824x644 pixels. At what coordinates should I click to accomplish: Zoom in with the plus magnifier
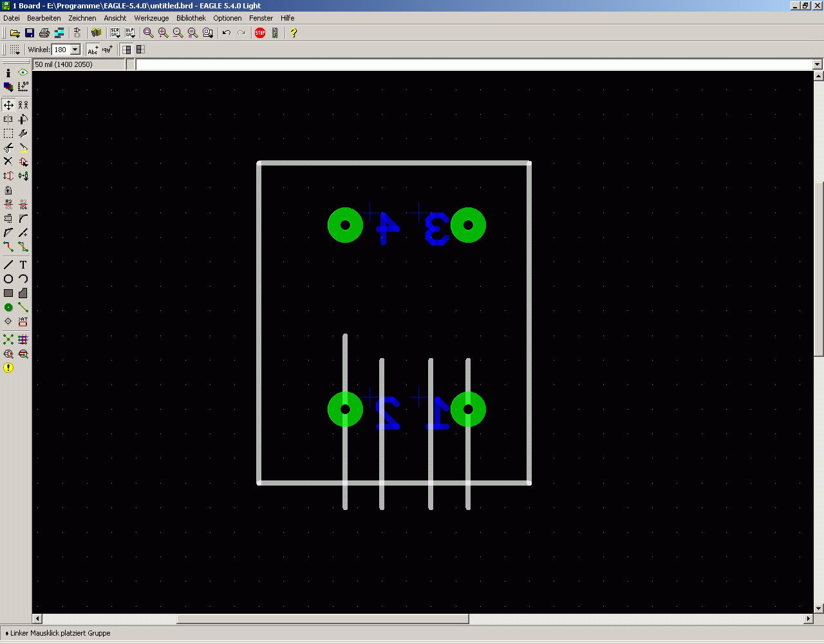tap(164, 33)
